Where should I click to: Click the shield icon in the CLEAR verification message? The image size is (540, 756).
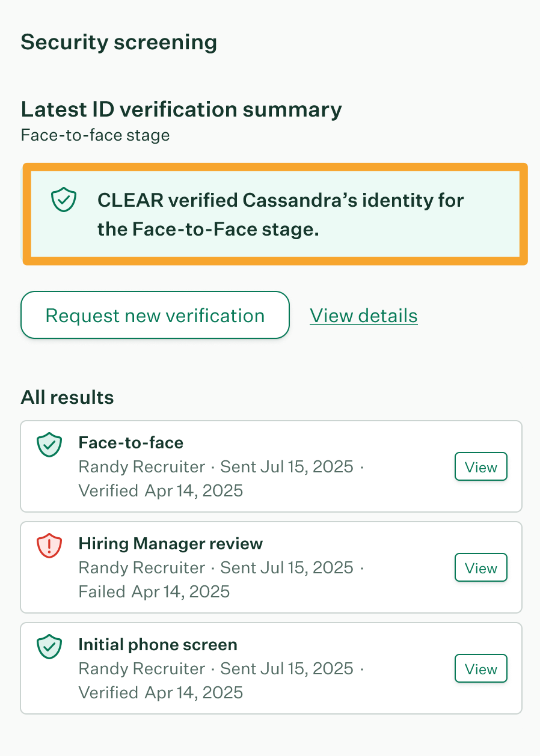click(63, 198)
